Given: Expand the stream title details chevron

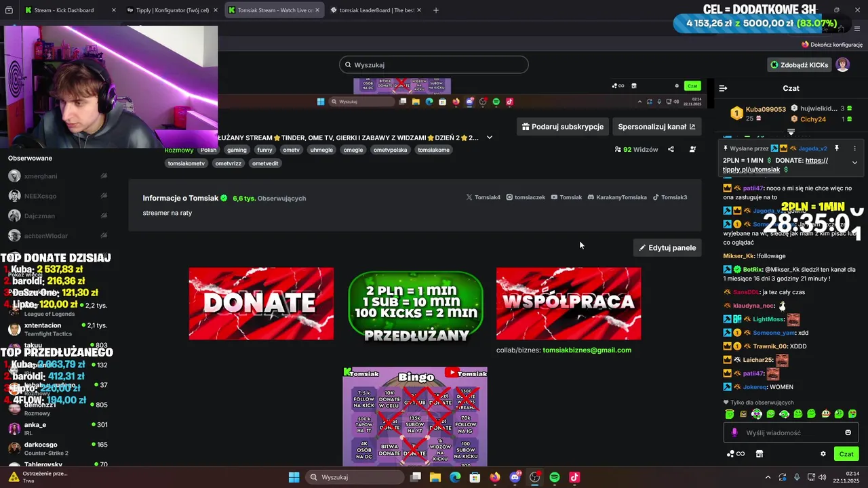Looking at the screenshot, I should [x=490, y=138].
